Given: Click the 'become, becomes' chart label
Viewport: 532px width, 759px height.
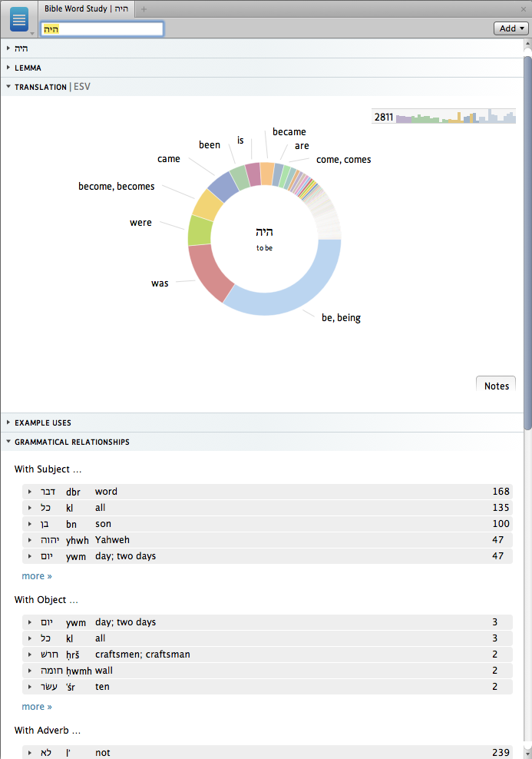Looking at the screenshot, I should pos(117,187).
